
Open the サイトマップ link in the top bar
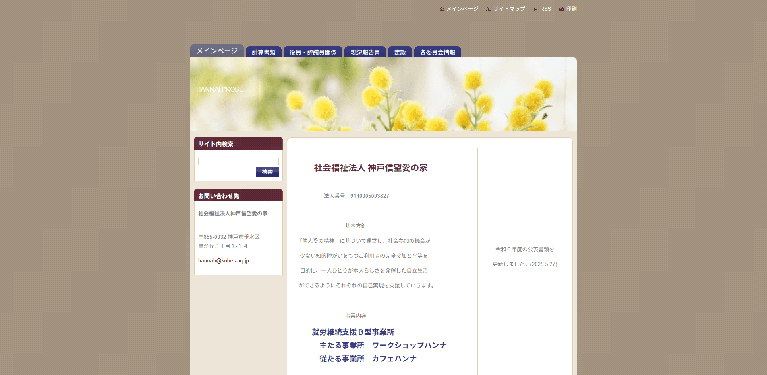pyautogui.click(x=505, y=9)
